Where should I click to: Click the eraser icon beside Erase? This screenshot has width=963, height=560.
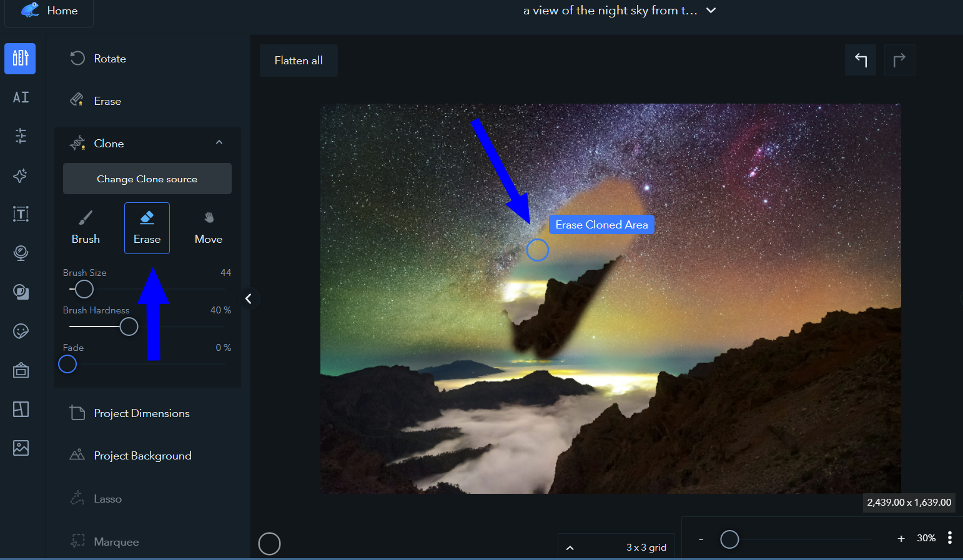click(77, 101)
